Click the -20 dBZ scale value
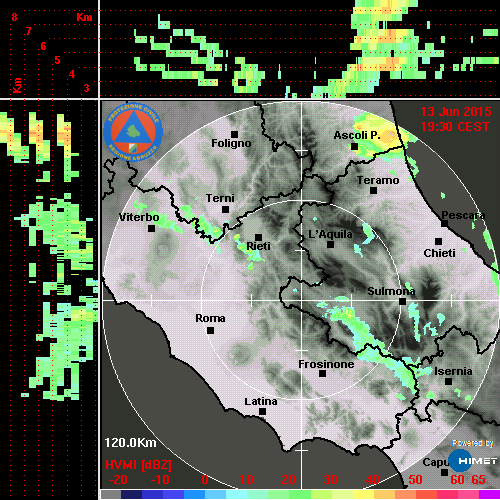500x500 pixels. [118, 480]
